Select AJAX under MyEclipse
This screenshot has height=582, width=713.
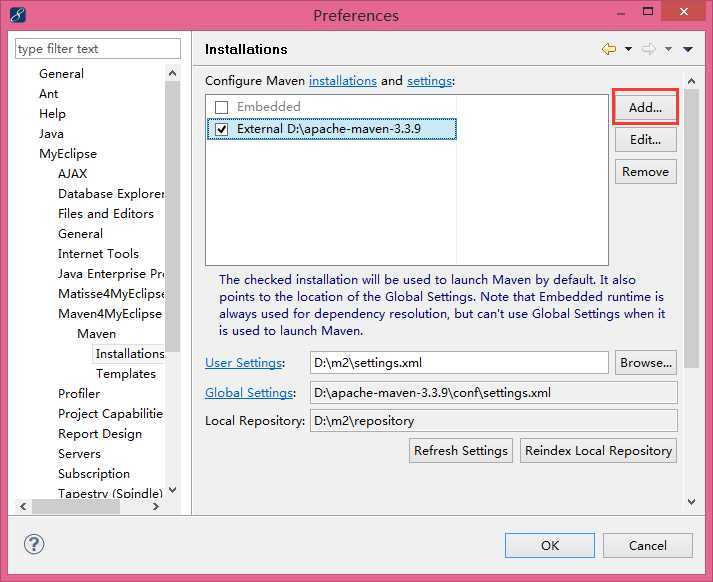click(x=73, y=174)
